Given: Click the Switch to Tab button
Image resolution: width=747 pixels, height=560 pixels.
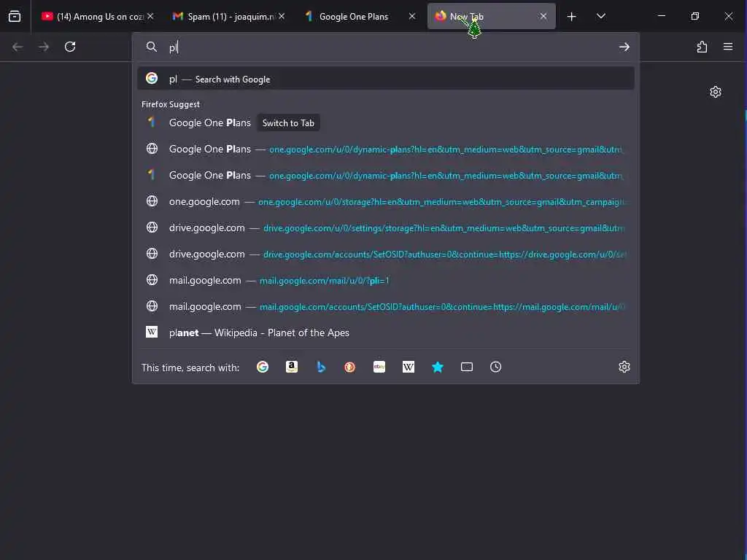Looking at the screenshot, I should click(x=288, y=122).
